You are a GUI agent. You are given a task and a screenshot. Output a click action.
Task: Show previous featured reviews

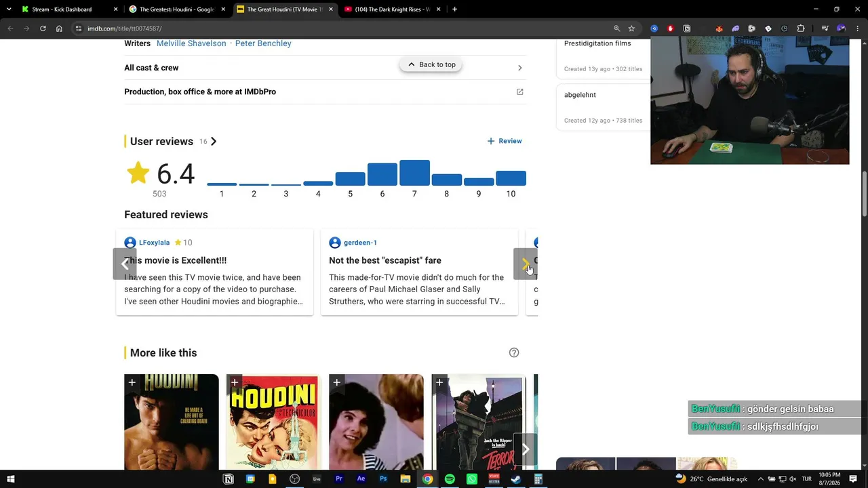[125, 264]
